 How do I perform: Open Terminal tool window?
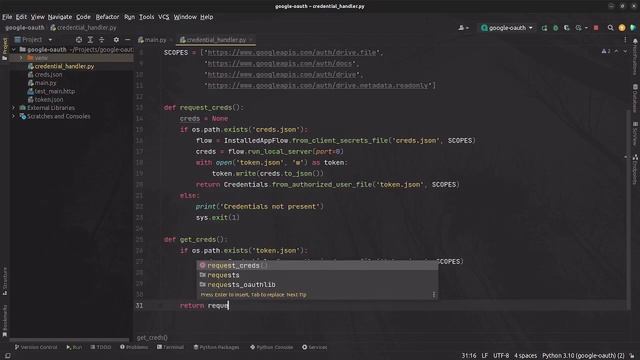point(170,347)
